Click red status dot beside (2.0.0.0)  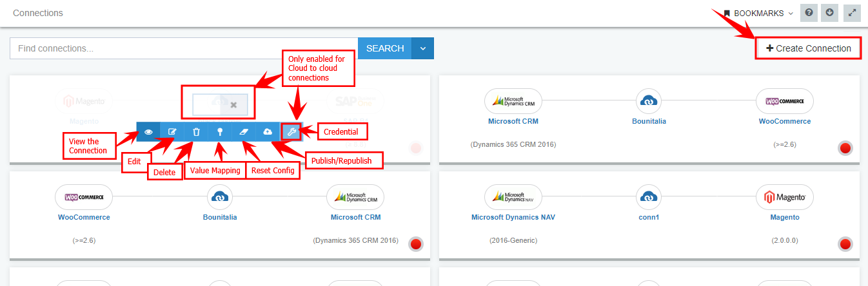tap(845, 244)
